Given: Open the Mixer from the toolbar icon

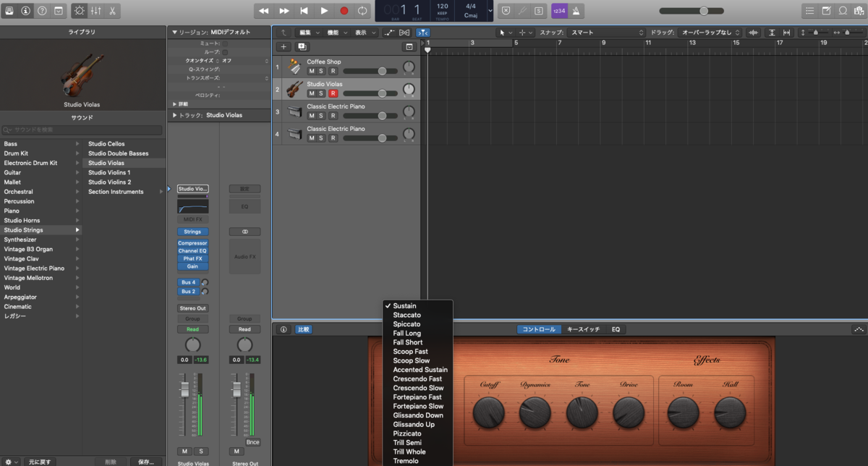Looking at the screenshot, I should (x=96, y=11).
